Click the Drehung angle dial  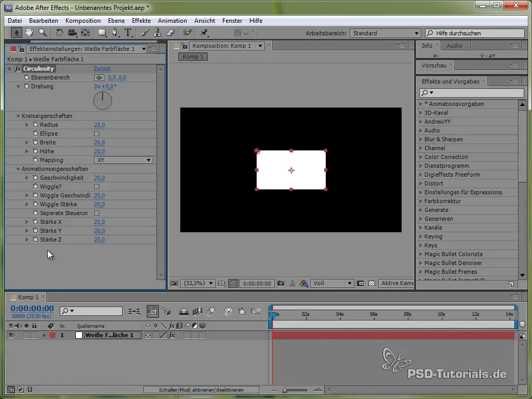[x=102, y=100]
